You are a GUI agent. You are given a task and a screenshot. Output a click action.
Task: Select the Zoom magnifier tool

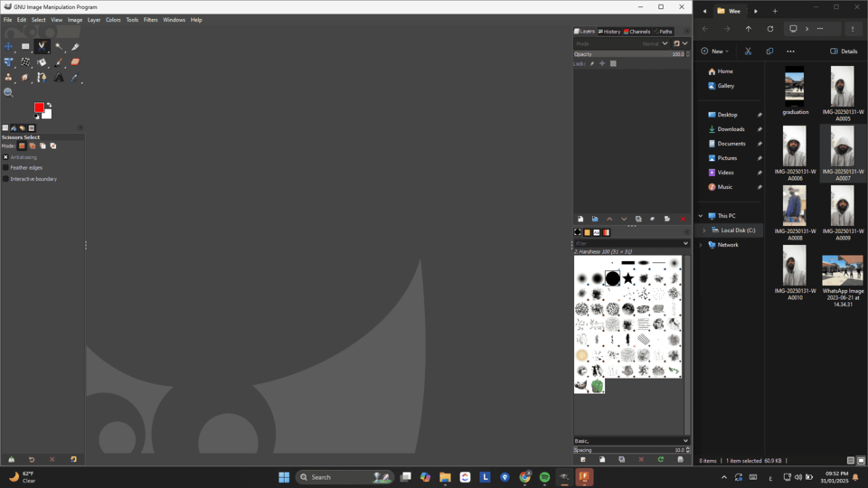coord(8,92)
